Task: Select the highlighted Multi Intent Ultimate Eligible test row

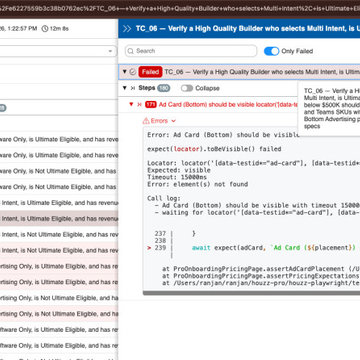Action: tap(59, 219)
